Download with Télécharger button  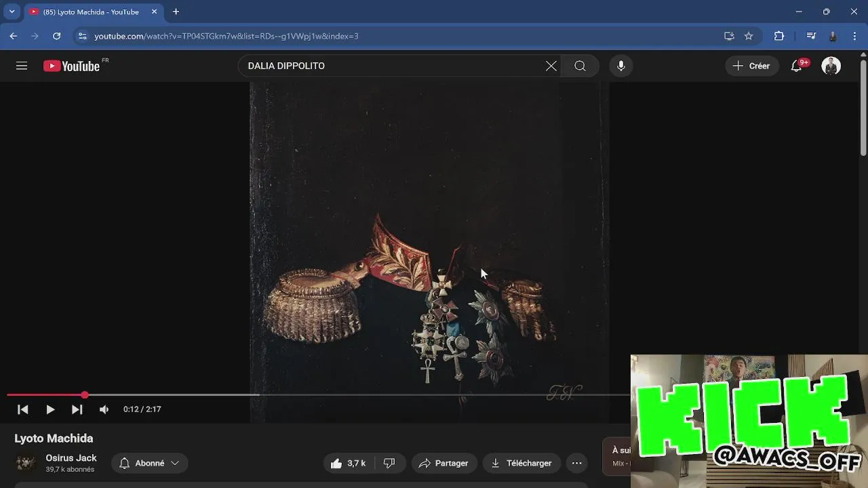point(521,463)
